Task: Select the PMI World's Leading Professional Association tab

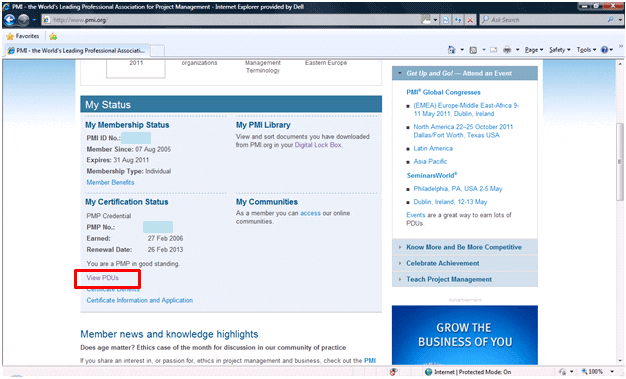Action: point(77,51)
